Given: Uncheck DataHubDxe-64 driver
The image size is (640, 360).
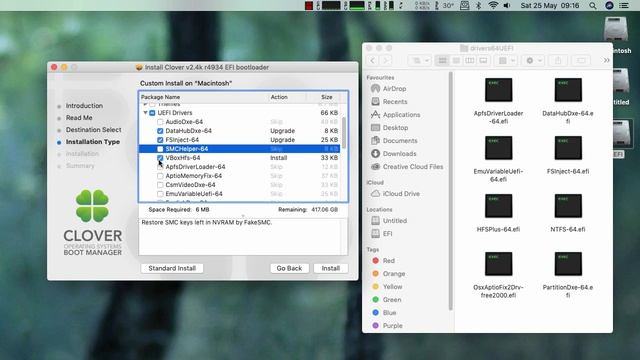Looking at the screenshot, I should (x=160, y=131).
